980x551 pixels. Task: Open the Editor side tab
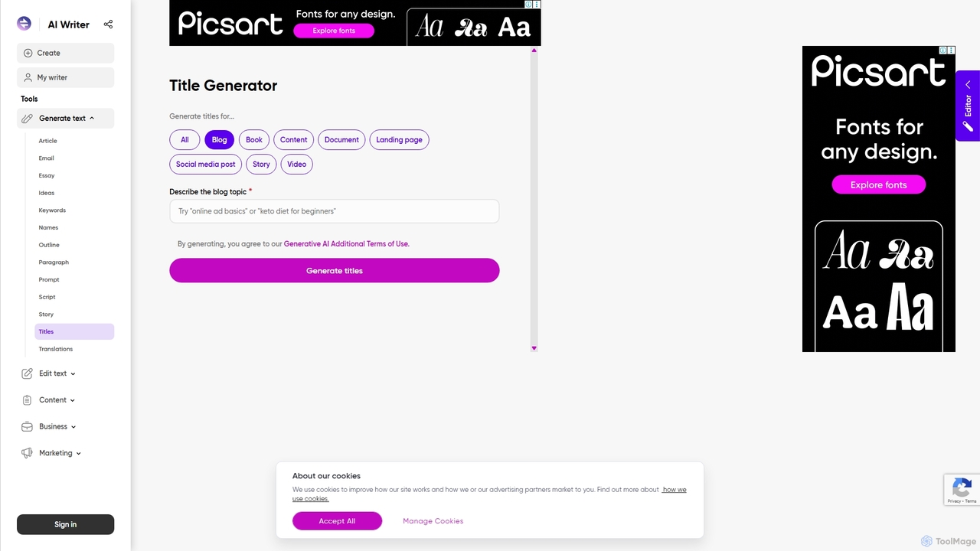[968, 106]
